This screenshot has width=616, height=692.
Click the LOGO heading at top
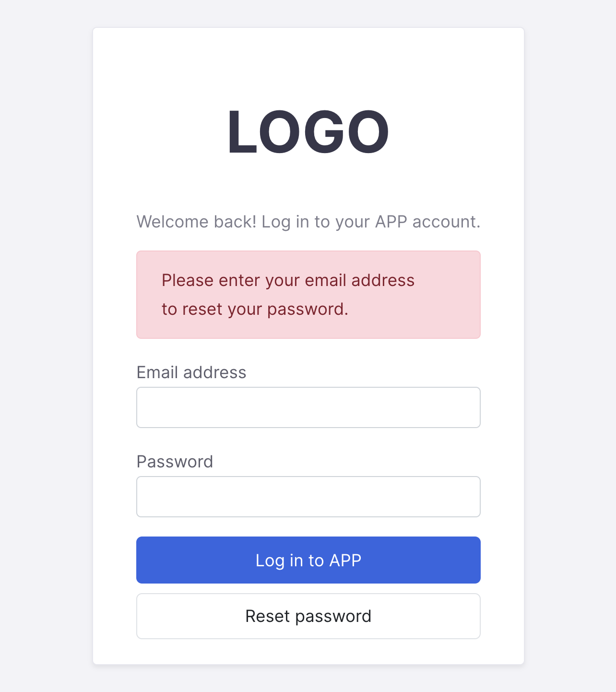(308, 132)
